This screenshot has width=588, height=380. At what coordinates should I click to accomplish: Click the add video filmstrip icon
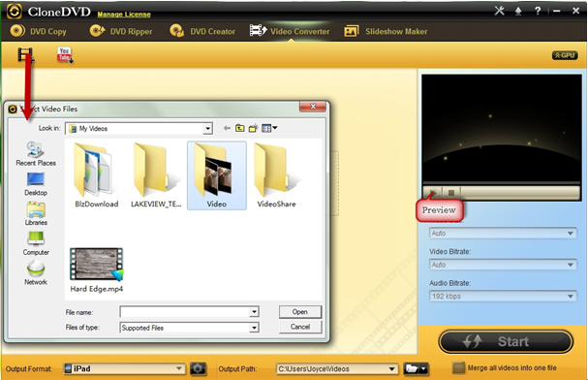(x=25, y=54)
